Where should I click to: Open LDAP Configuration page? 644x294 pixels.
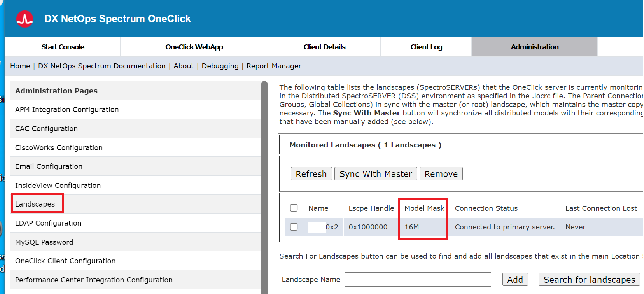(x=136, y=223)
